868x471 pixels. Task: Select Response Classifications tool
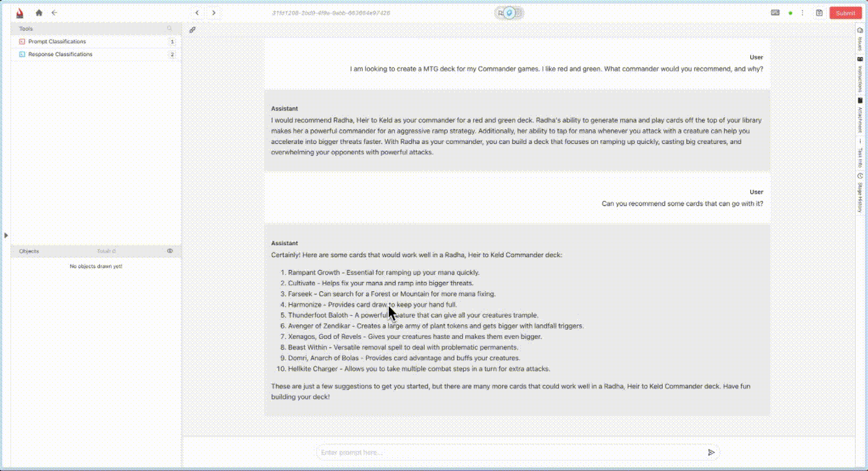96,54
